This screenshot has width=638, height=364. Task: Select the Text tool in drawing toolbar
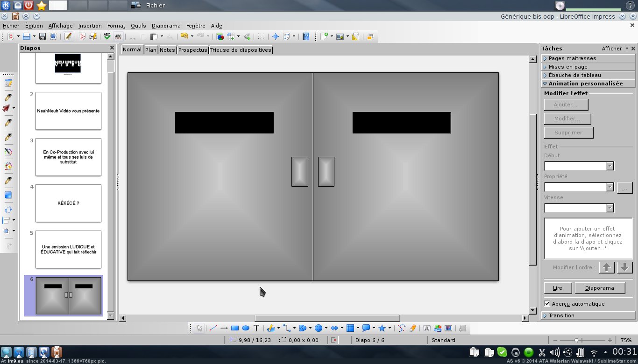[x=256, y=328]
